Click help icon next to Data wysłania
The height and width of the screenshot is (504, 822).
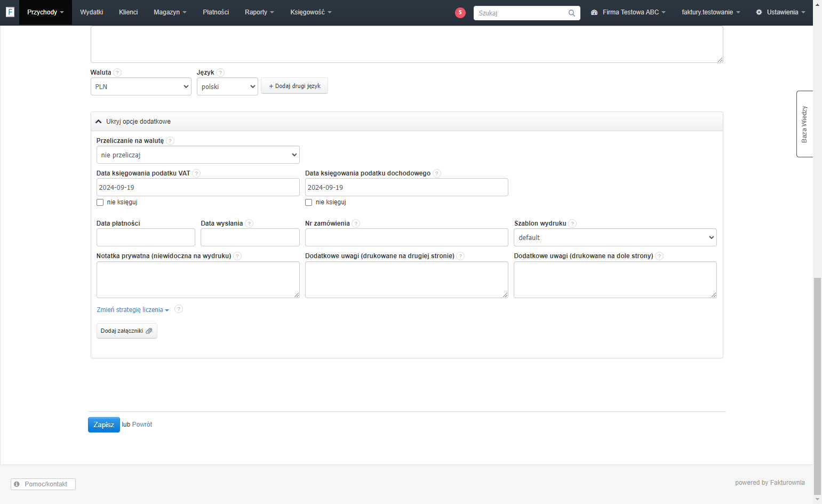coord(249,223)
